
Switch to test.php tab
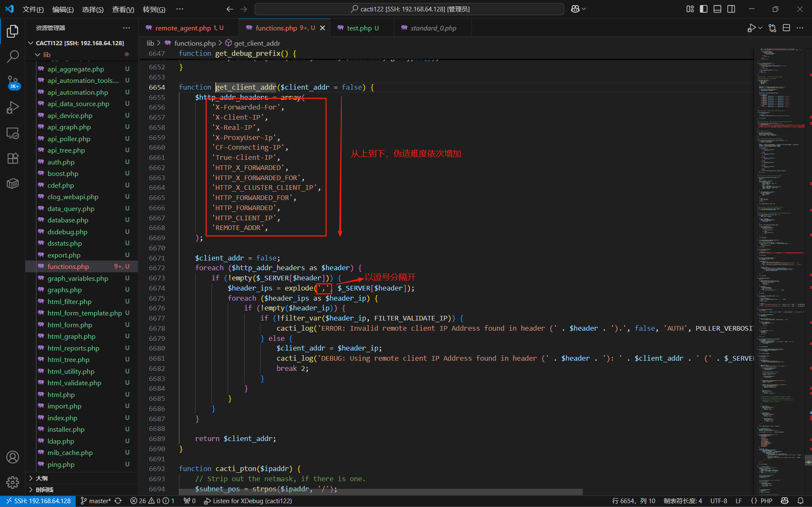(362, 28)
